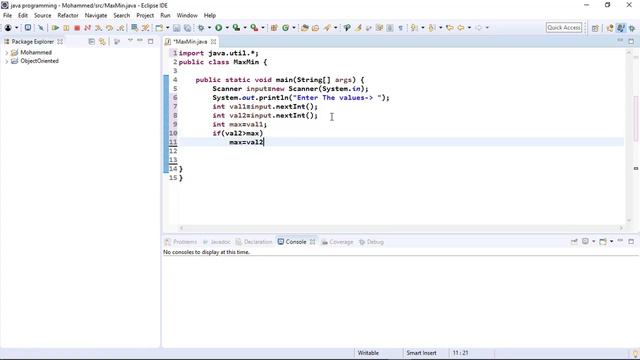Click the Step Into toolbar icon

click(98, 28)
